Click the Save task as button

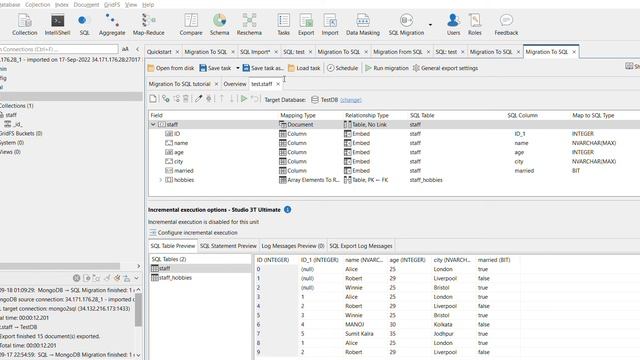click(x=263, y=68)
